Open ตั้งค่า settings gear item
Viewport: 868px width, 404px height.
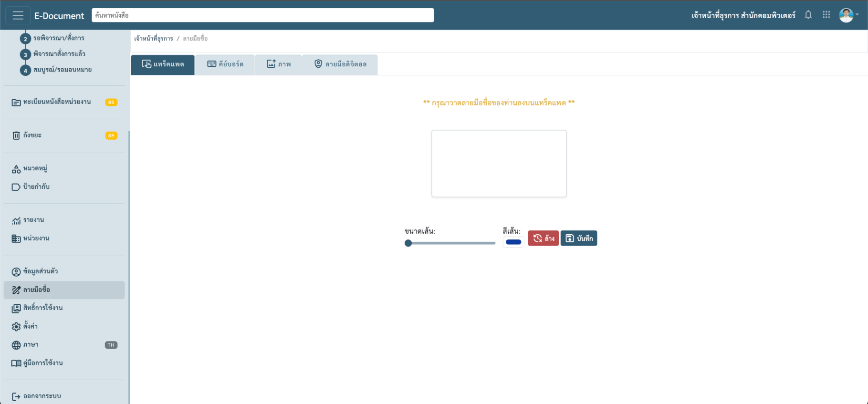click(30, 326)
